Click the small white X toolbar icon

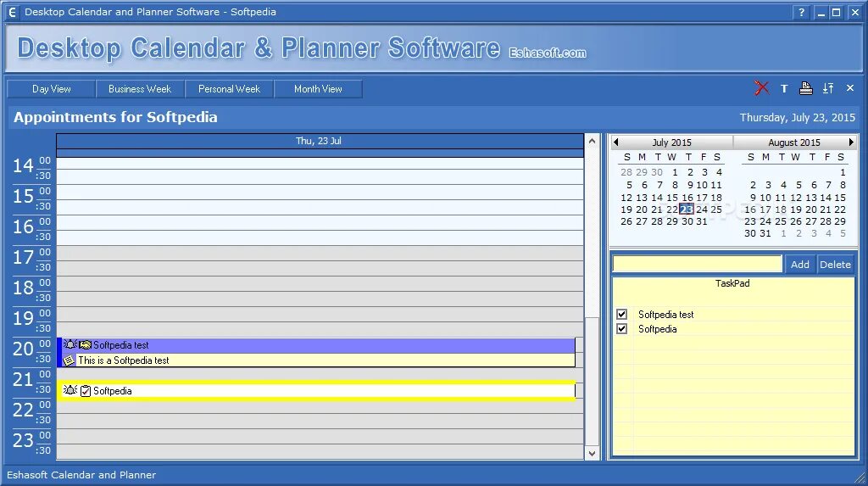850,88
